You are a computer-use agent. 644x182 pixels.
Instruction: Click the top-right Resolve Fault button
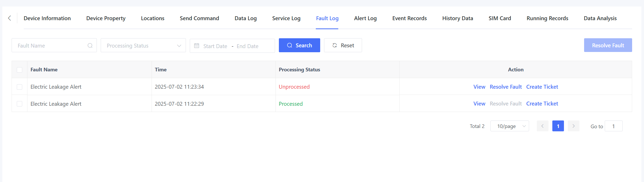click(608, 45)
